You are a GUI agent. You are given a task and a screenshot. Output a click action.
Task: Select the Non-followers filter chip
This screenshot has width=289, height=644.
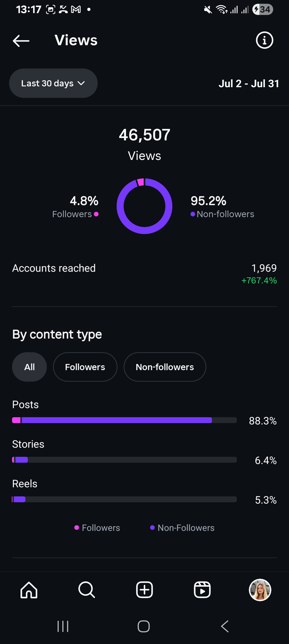[x=165, y=367]
